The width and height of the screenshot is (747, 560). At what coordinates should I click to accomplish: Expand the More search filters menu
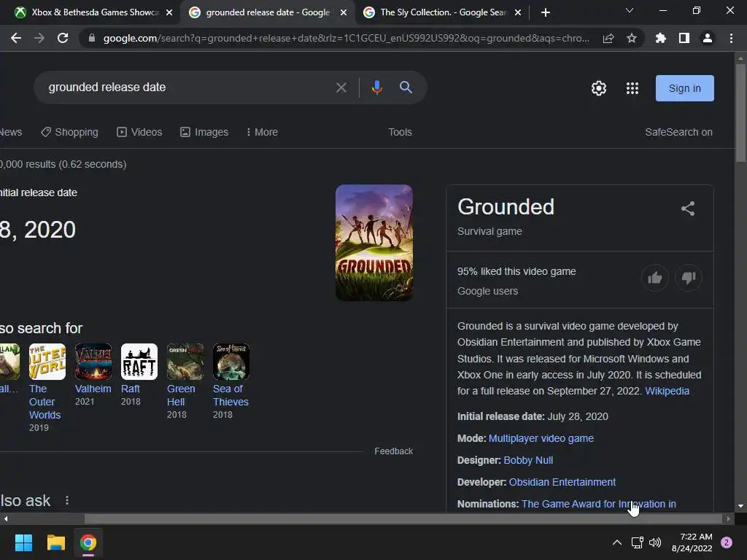coord(262,132)
